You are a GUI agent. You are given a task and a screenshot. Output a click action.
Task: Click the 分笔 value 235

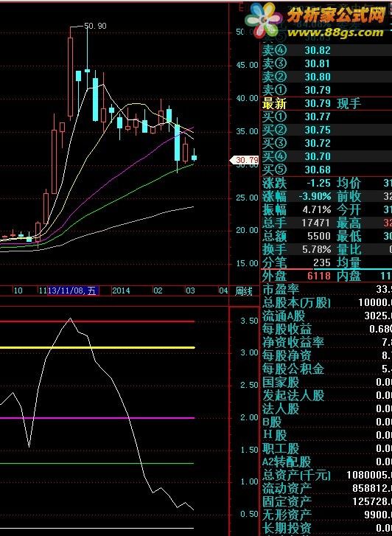tap(322, 262)
